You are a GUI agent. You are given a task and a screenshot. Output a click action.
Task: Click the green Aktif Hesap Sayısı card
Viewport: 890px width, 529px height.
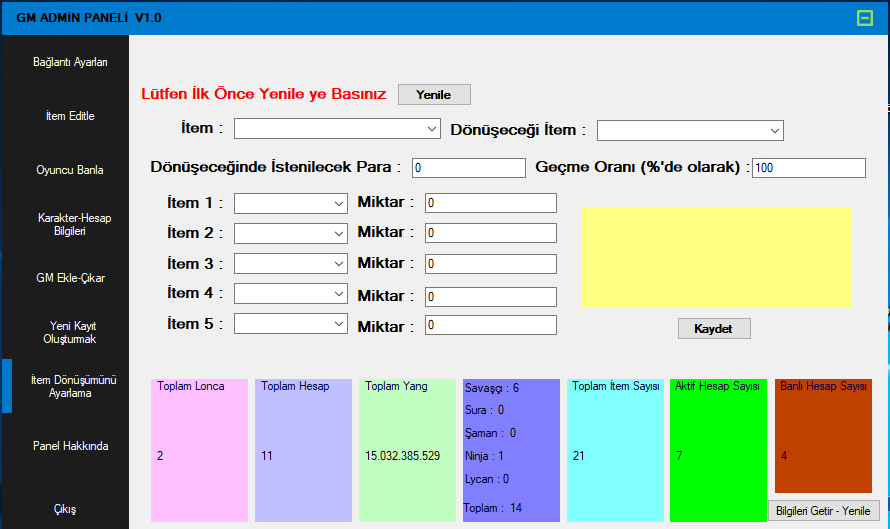[718, 450]
